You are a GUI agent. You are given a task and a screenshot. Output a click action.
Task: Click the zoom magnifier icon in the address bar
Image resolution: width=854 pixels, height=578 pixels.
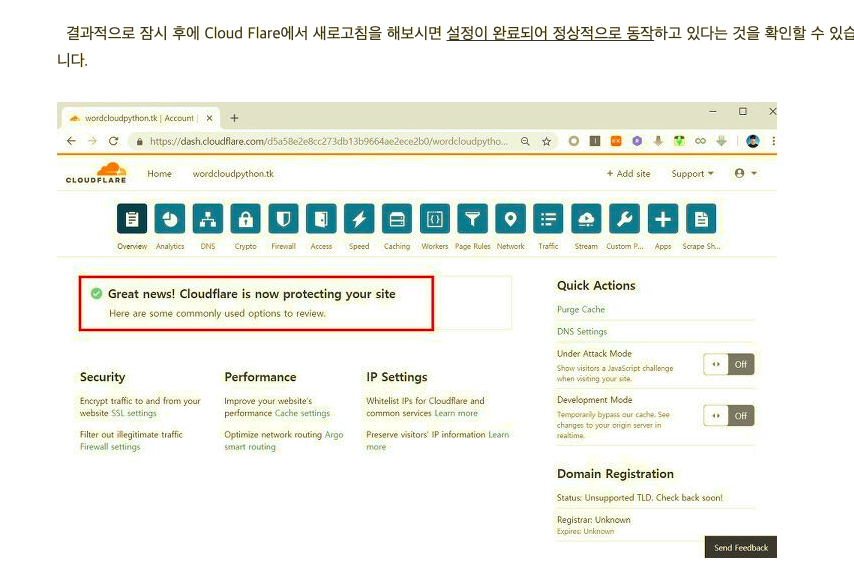(x=525, y=142)
